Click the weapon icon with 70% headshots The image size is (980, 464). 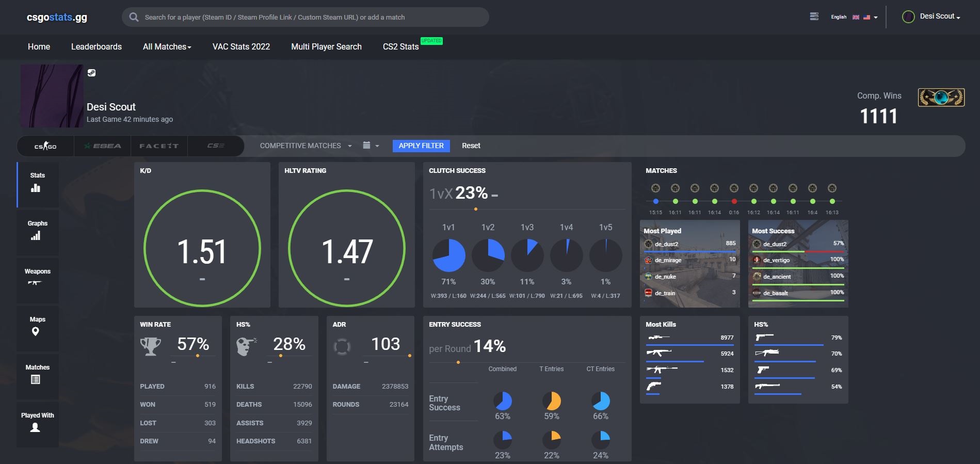pyautogui.click(x=767, y=353)
